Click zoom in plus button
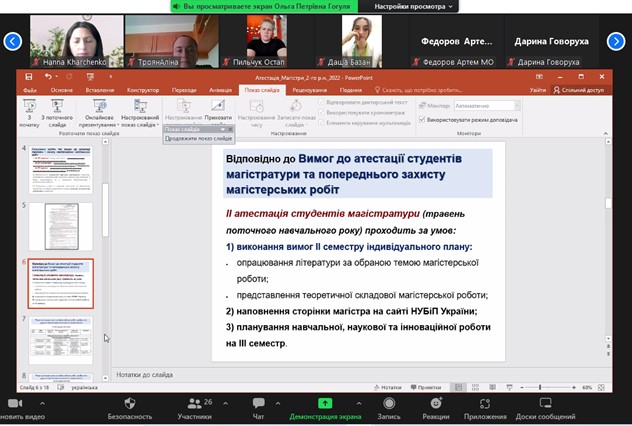632x426 pixels. pyautogui.click(x=574, y=387)
